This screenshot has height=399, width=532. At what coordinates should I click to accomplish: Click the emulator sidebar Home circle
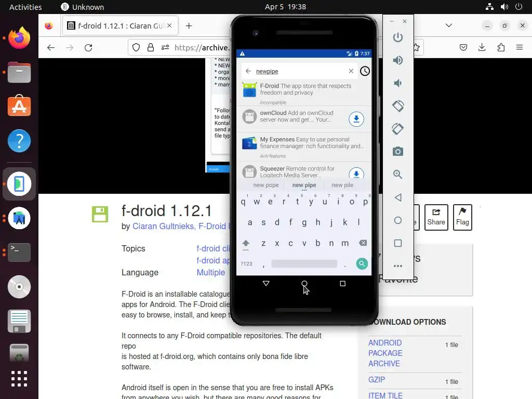click(x=398, y=220)
